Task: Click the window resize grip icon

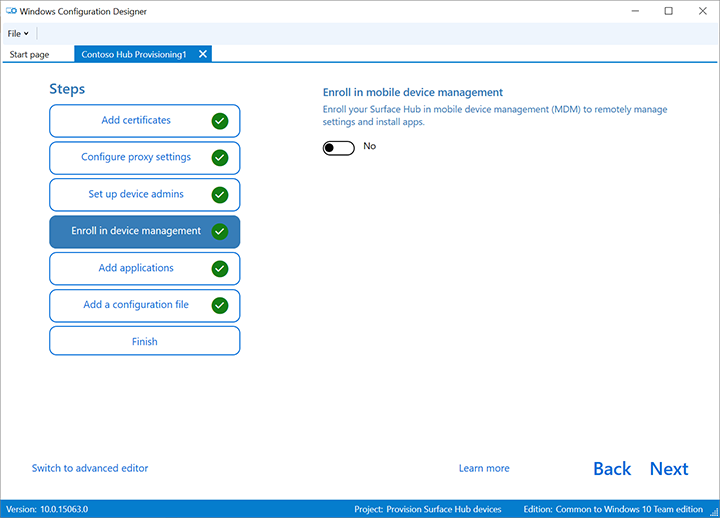Action: click(x=714, y=512)
